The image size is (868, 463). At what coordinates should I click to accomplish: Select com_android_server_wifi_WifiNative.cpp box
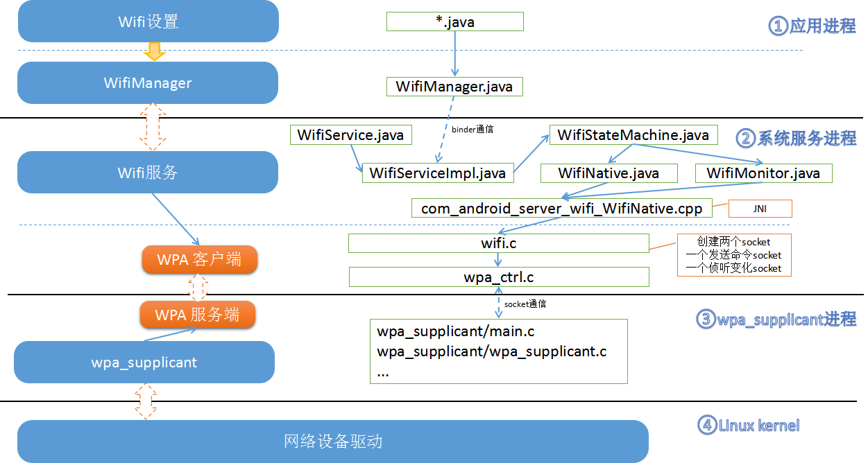coord(562,208)
